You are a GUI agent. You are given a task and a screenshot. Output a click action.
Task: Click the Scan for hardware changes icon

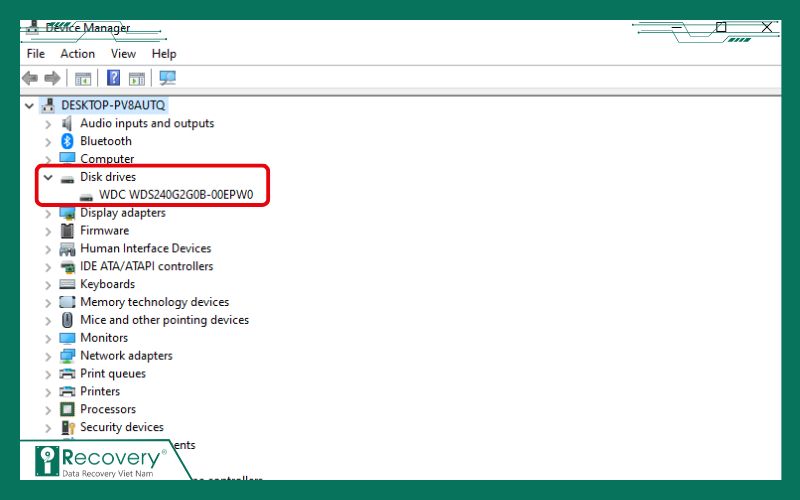pos(167,78)
